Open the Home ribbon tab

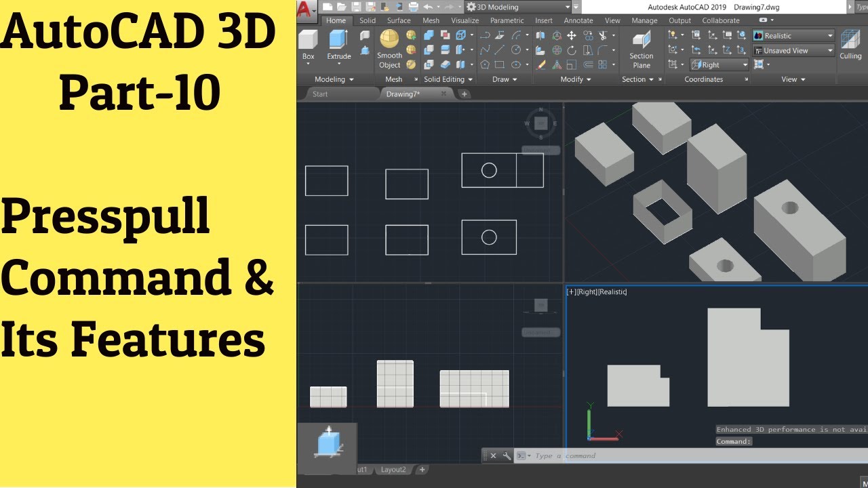336,21
